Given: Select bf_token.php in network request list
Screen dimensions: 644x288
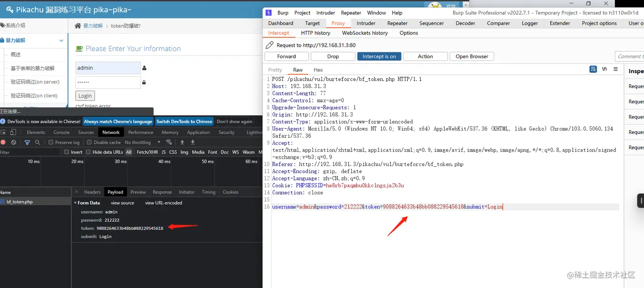Looking at the screenshot, I should coord(36,202).
